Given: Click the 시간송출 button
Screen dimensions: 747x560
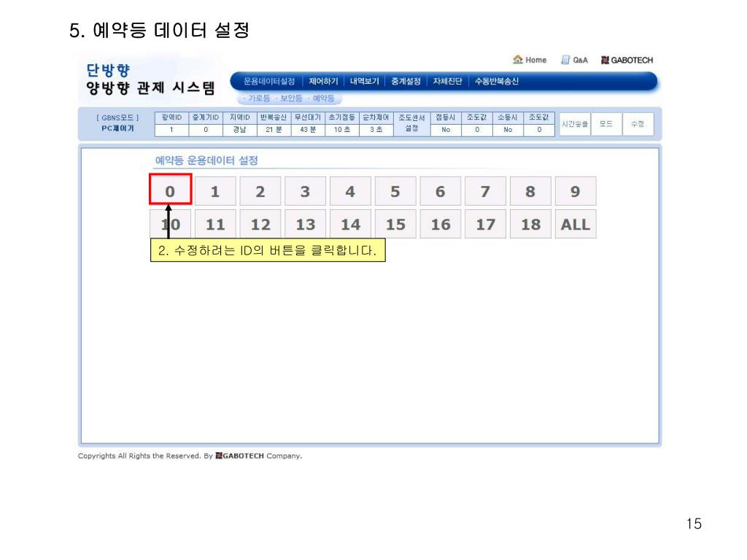Looking at the screenshot, I should click(x=575, y=124).
